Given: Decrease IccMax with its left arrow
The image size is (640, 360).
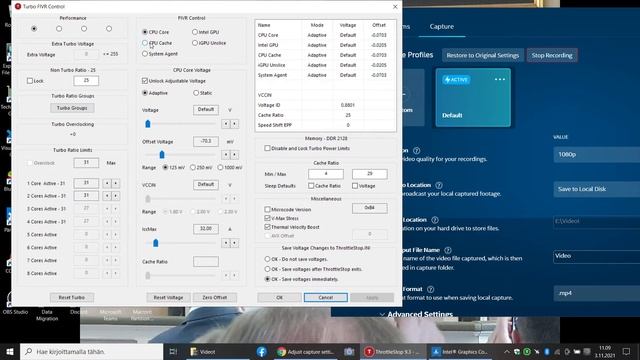Looking at the screenshot, I should pos(226,243).
